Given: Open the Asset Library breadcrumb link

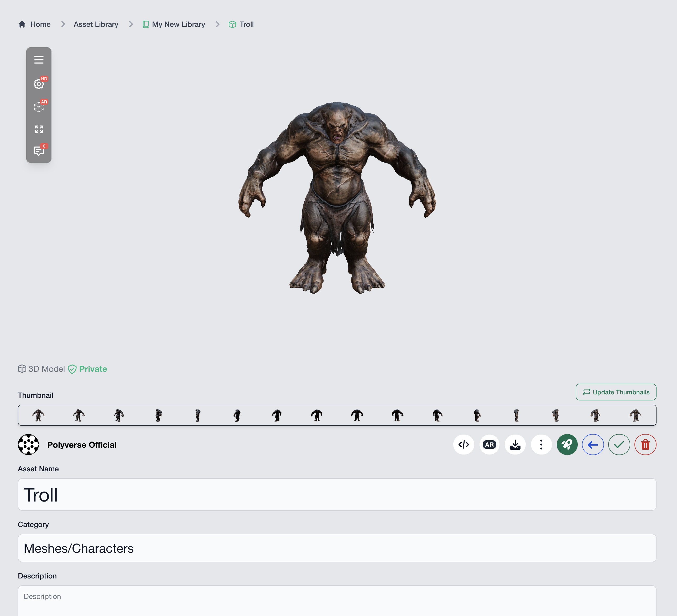Looking at the screenshot, I should [x=96, y=24].
